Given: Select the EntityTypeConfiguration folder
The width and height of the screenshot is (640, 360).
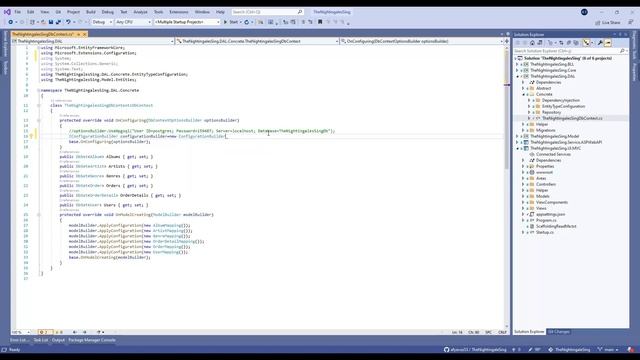Looking at the screenshot, I should coord(563,106).
